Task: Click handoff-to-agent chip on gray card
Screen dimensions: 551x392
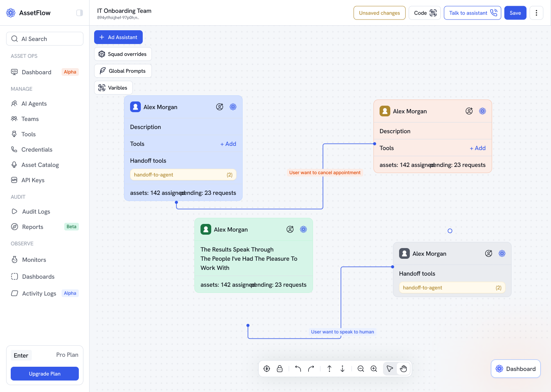Action: coord(452,287)
